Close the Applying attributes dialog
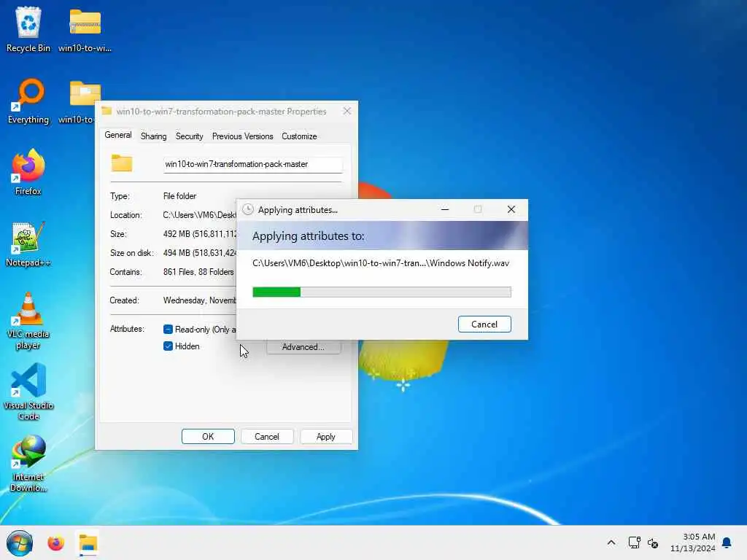 pyautogui.click(x=511, y=209)
